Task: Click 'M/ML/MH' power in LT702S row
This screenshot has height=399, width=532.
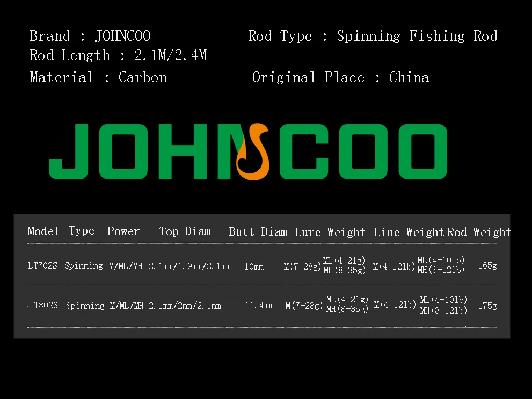Action: (126, 266)
